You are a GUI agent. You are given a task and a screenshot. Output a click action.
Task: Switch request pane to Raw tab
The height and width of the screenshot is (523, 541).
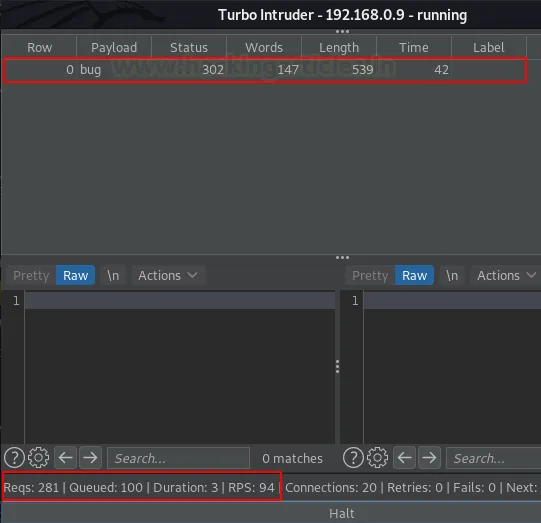76,275
